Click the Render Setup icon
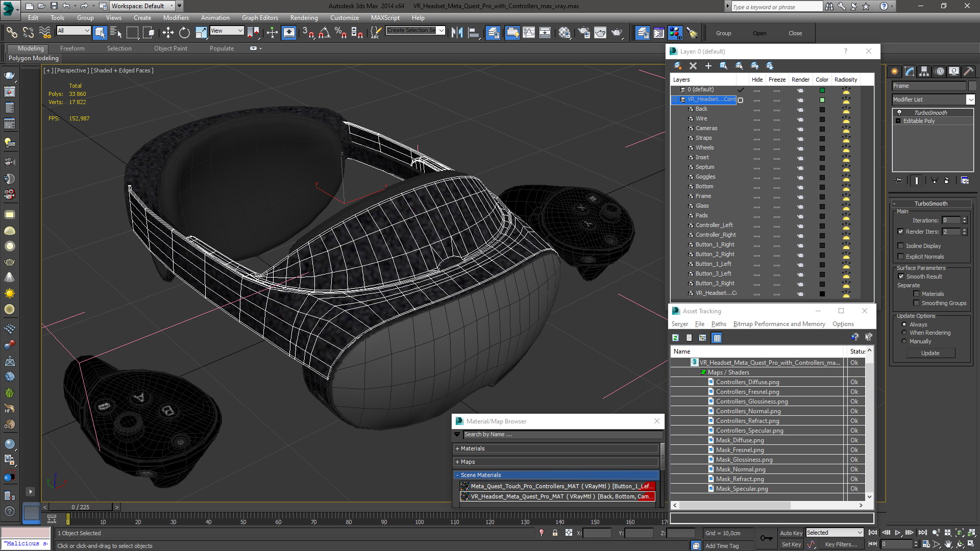The width and height of the screenshot is (980, 551). (x=584, y=33)
